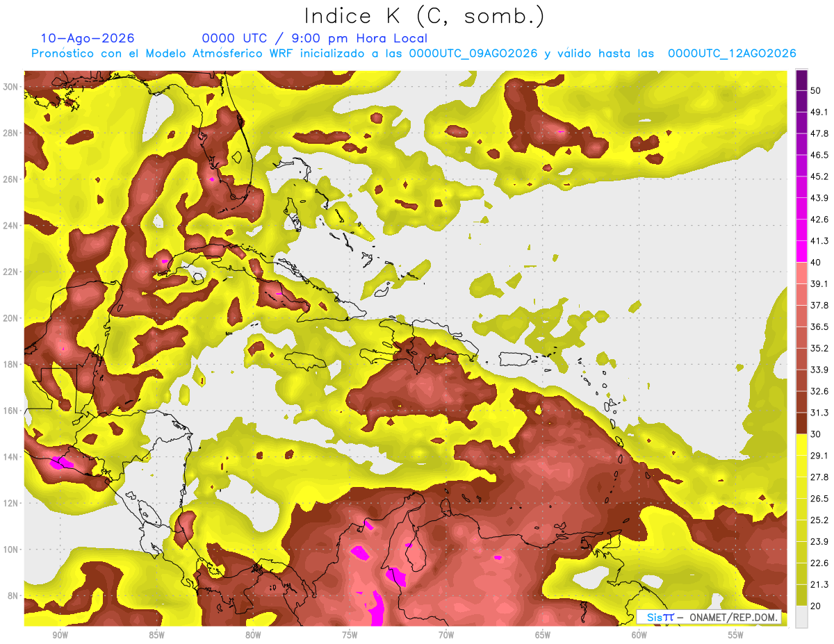Click the colorbar value "41.3"

click(x=819, y=241)
